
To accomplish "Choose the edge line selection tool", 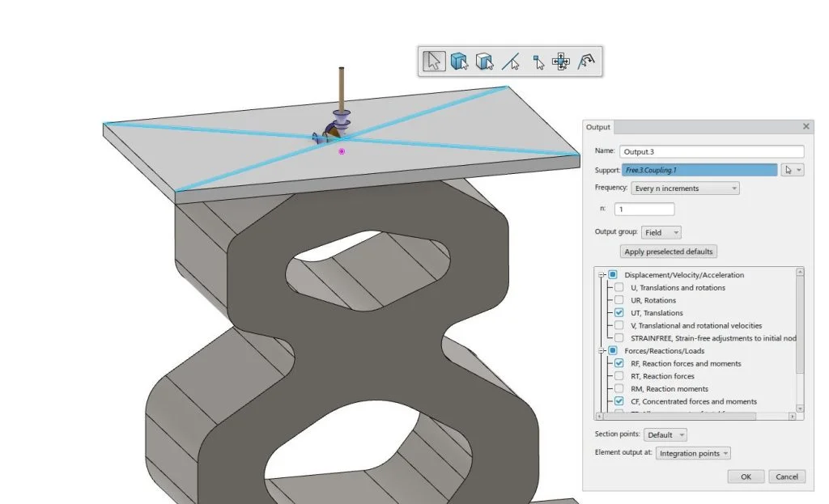I will coord(510,61).
